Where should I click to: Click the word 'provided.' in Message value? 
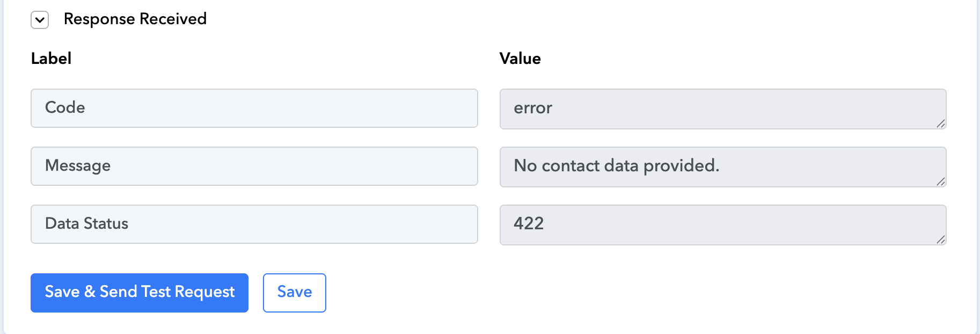pyautogui.click(x=681, y=166)
